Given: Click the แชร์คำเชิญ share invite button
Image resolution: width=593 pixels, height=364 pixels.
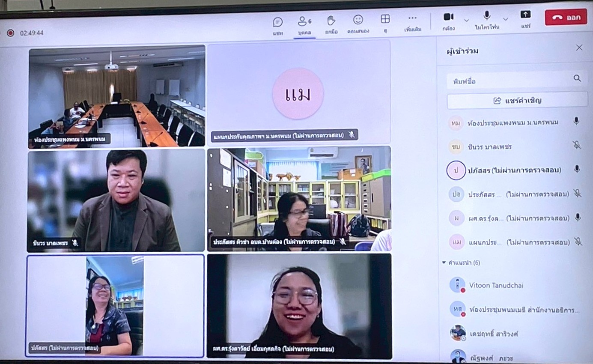Looking at the screenshot, I should tap(517, 101).
